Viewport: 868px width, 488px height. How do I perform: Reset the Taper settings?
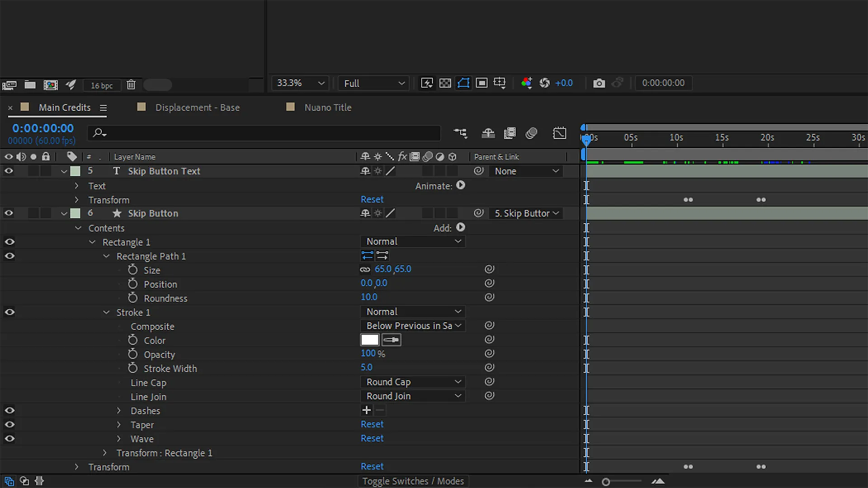click(x=372, y=424)
